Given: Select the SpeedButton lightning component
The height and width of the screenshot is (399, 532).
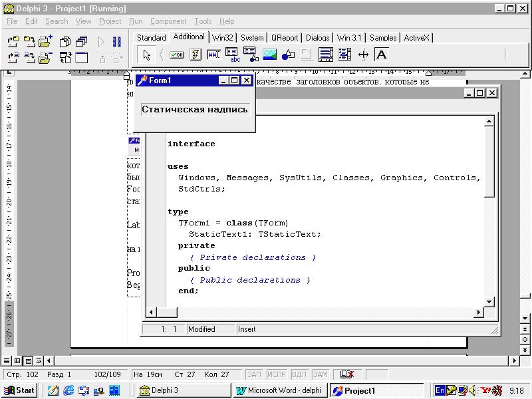Looking at the screenshot, I should (196, 55).
